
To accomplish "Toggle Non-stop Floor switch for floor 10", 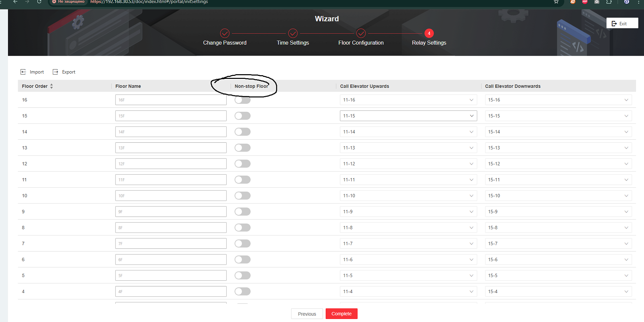I will pos(243,196).
